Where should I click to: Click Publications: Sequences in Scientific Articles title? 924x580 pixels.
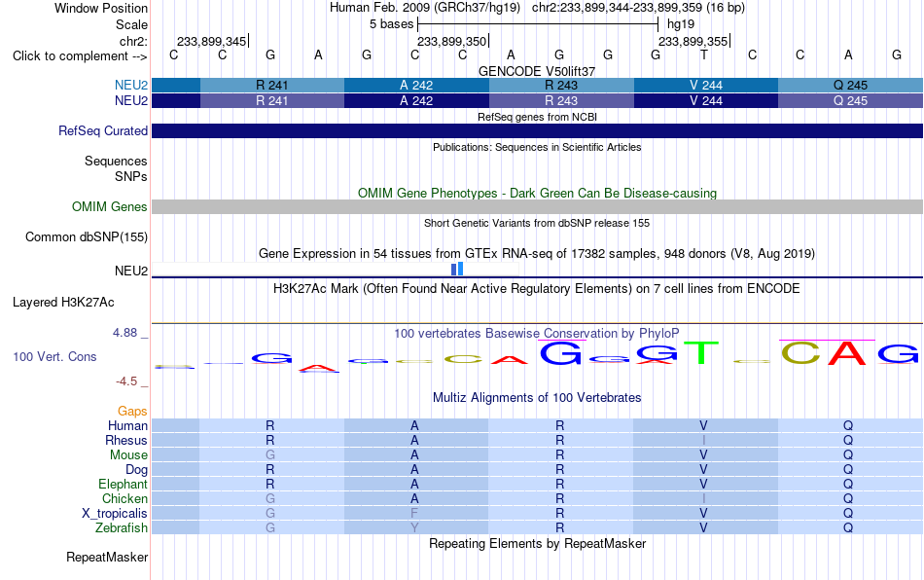click(x=537, y=147)
